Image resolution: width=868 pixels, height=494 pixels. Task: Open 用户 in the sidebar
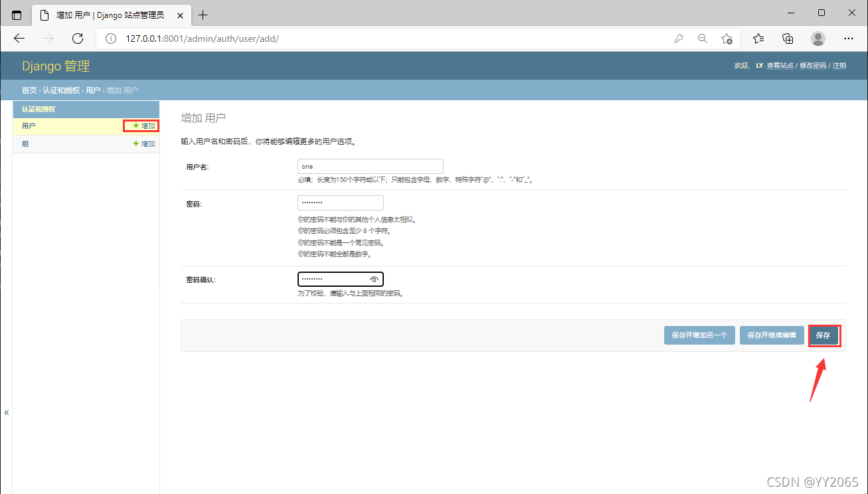click(29, 125)
